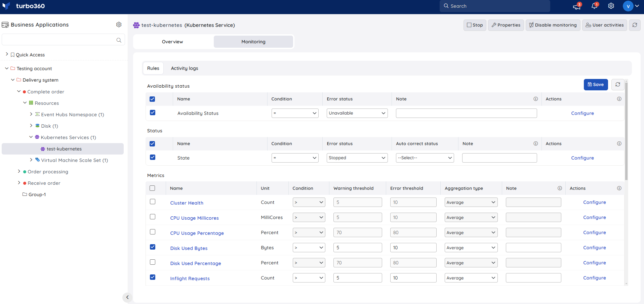
Task: Uncheck the Availability Status rule checkbox
Action: pyautogui.click(x=153, y=113)
